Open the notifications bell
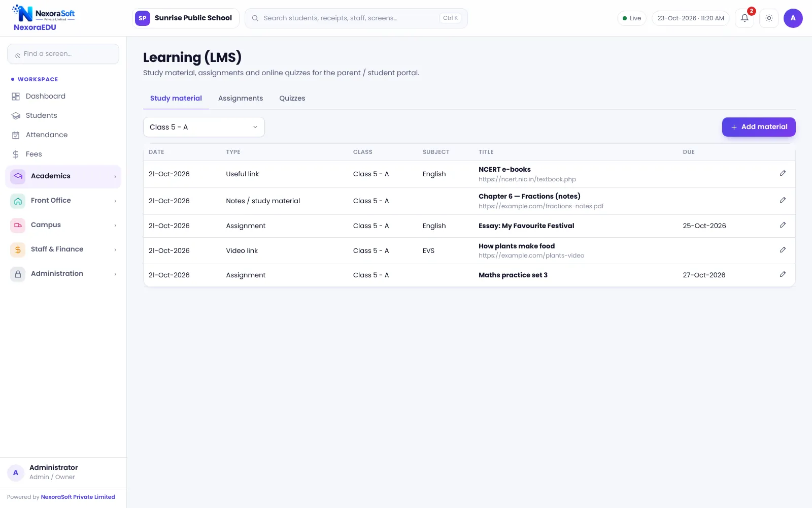Screen dimensions: 812x508 tap(744, 18)
